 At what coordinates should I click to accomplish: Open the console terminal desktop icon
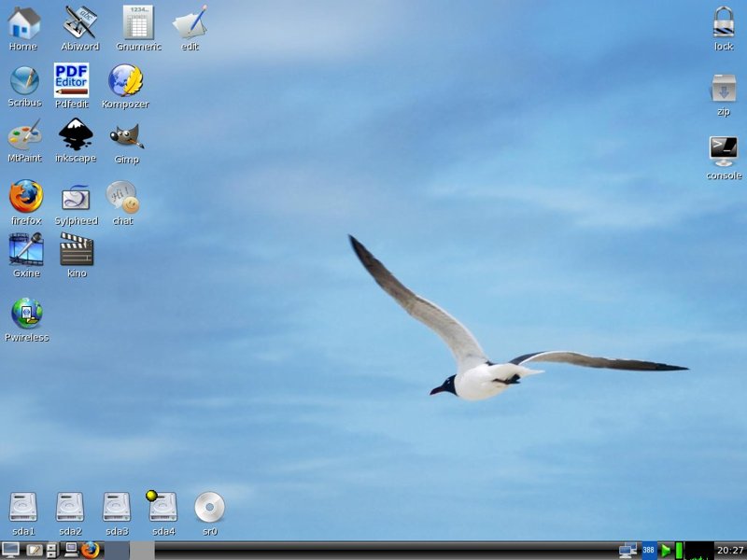724,150
